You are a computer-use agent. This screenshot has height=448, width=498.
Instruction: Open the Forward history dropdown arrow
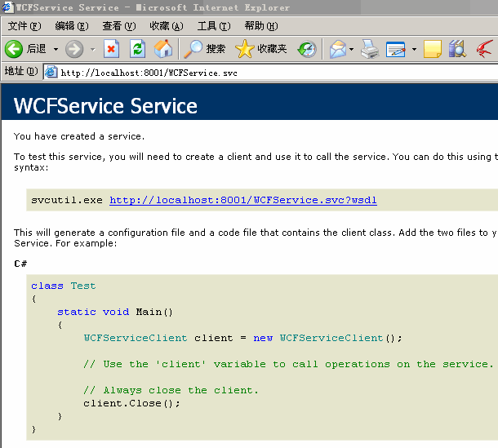pyautogui.click(x=93, y=49)
